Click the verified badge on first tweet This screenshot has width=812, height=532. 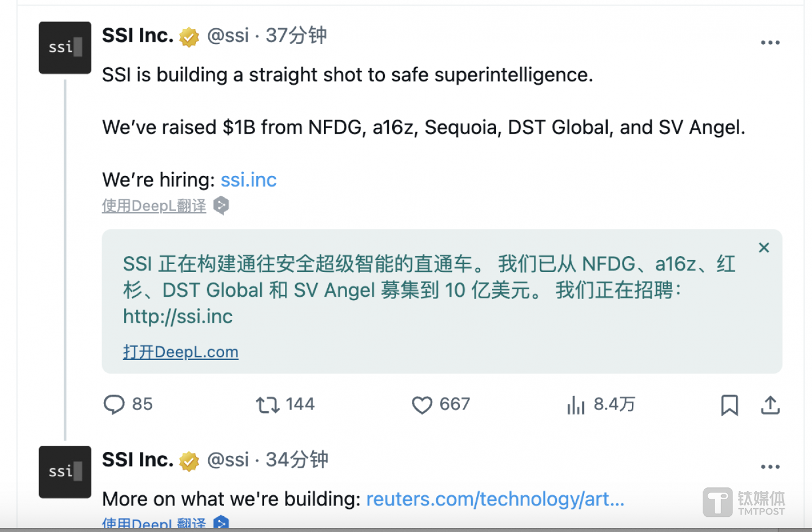(x=189, y=37)
